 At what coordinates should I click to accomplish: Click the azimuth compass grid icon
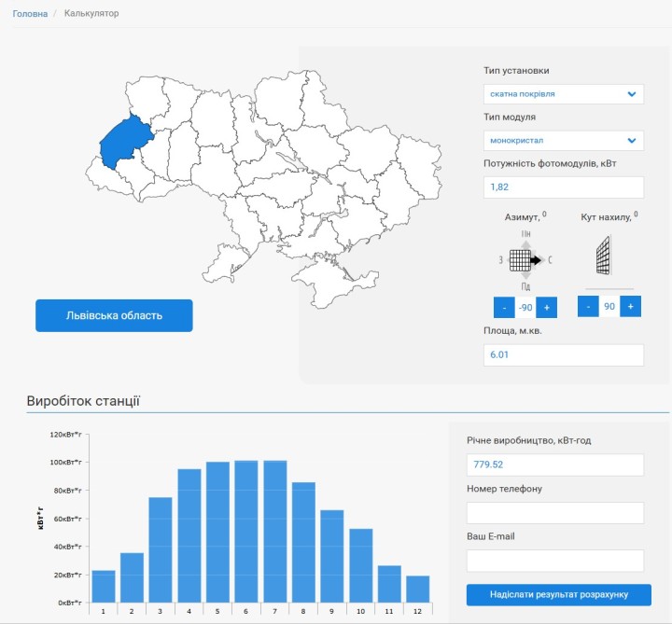pos(520,260)
